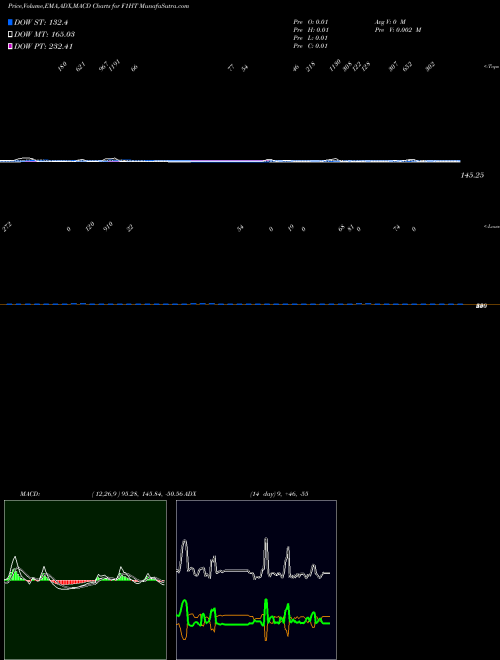Click the 'Pre V: 0.002 M' value
The image size is (500, 660).
pyautogui.click(x=398, y=30)
